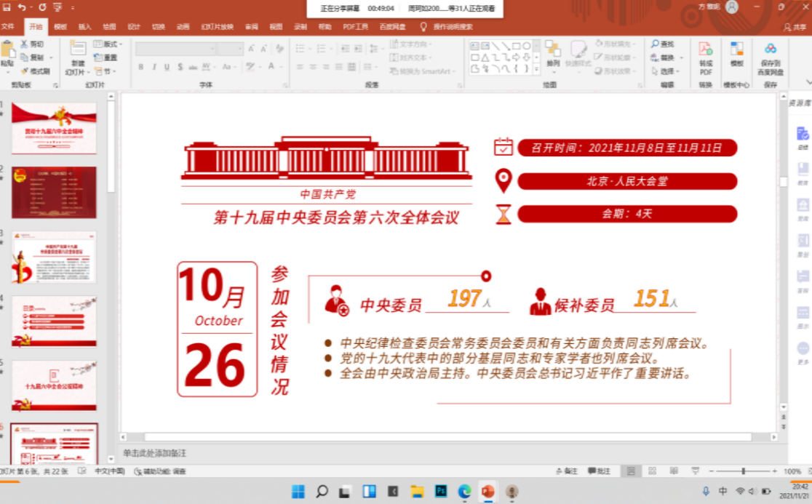Image resolution: width=812 pixels, height=504 pixels.
Task: Click the Arrange (排列) icon
Action: (x=553, y=50)
